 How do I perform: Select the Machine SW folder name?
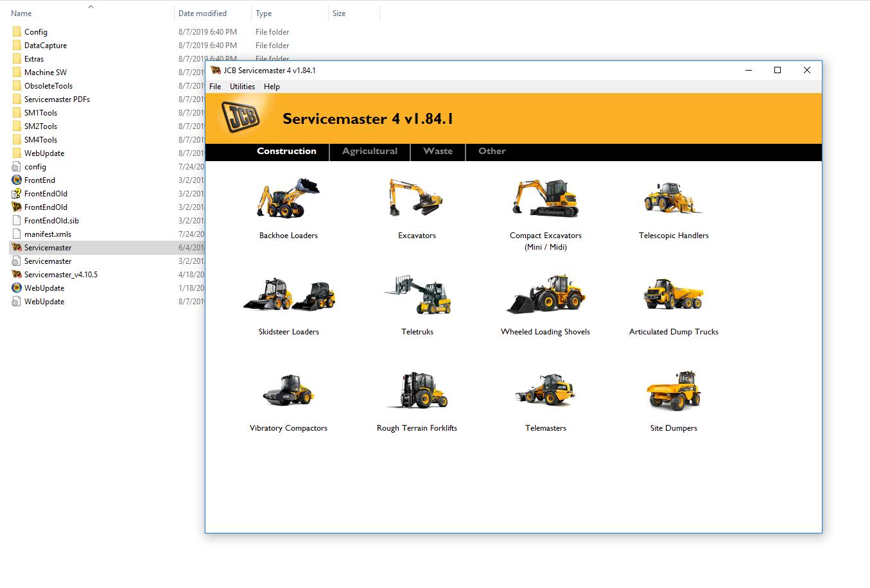tap(46, 72)
